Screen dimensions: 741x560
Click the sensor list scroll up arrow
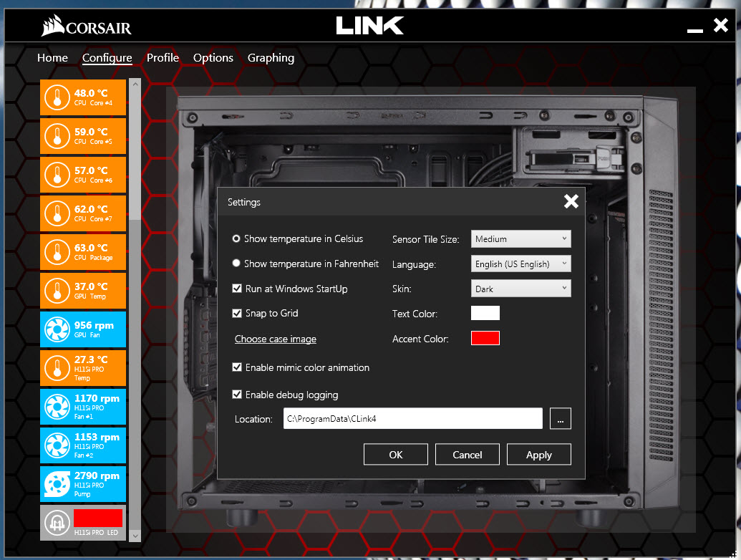point(135,84)
